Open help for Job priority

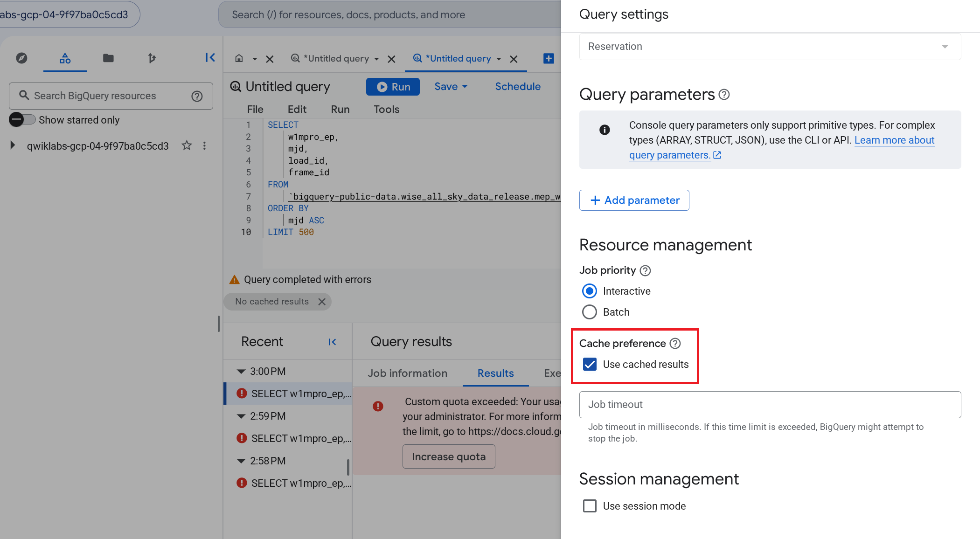[x=645, y=270]
